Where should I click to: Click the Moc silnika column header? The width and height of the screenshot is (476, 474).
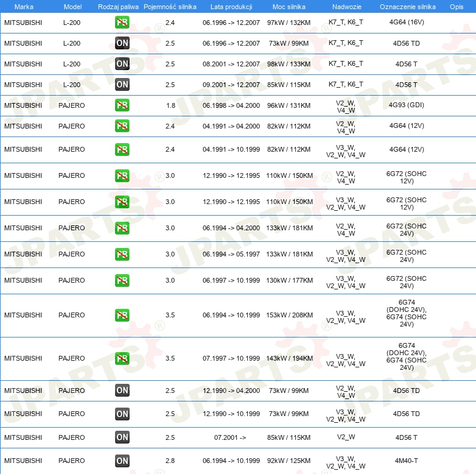(x=289, y=6)
